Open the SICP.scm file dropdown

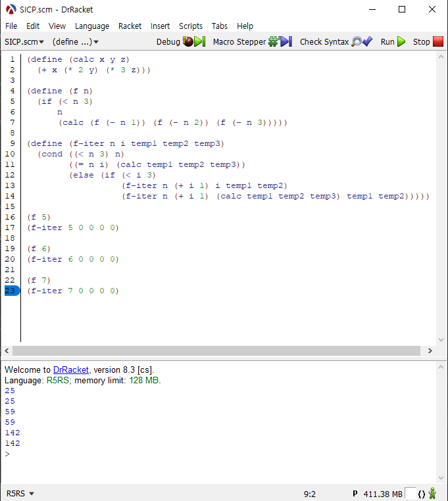click(24, 41)
